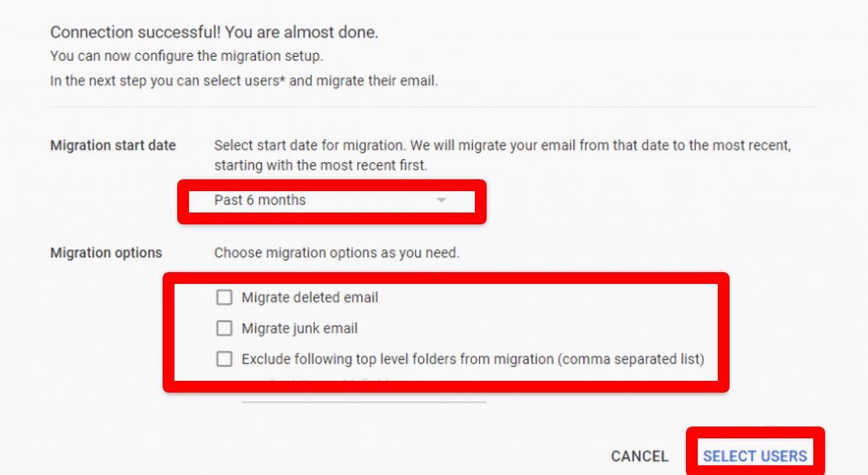Proceed to user selection with SELECT USERS
The width and height of the screenshot is (868, 475).
tap(754, 456)
